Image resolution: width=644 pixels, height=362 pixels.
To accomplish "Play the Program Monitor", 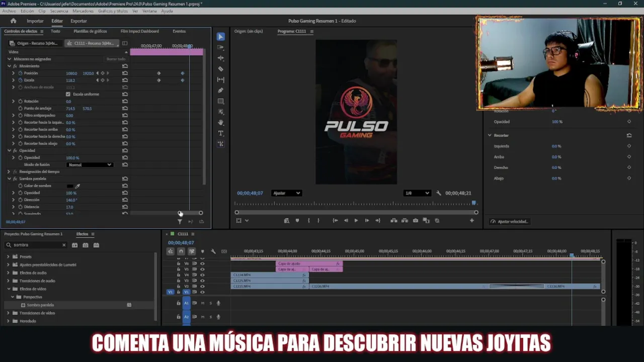I will click(356, 220).
